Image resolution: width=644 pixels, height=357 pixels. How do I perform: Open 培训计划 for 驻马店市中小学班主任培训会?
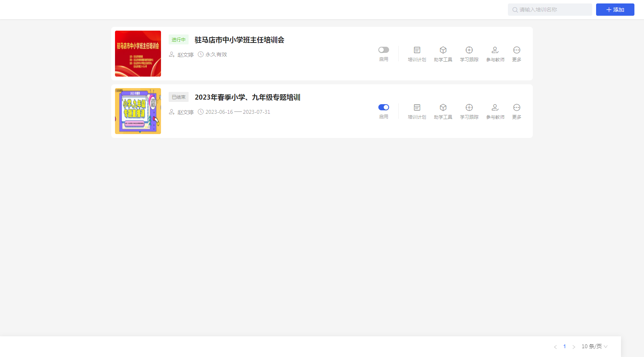pos(417,54)
